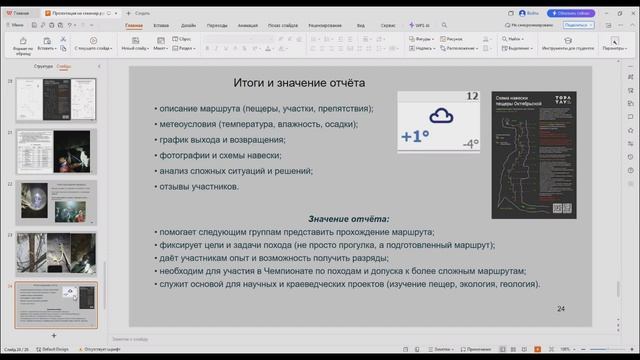Click the cave rigging scheme image

coord(534,155)
